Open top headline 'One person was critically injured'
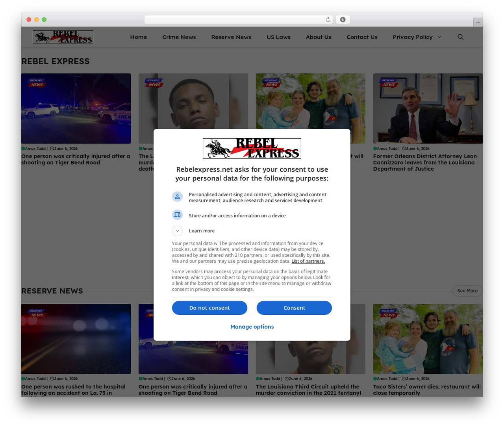Screen dimensions: 504x427 76,159
